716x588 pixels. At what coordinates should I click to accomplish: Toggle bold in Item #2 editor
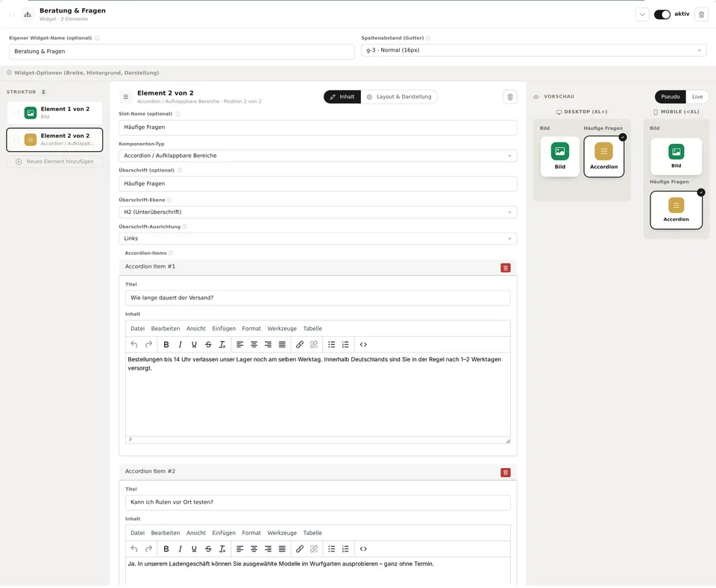click(x=166, y=549)
